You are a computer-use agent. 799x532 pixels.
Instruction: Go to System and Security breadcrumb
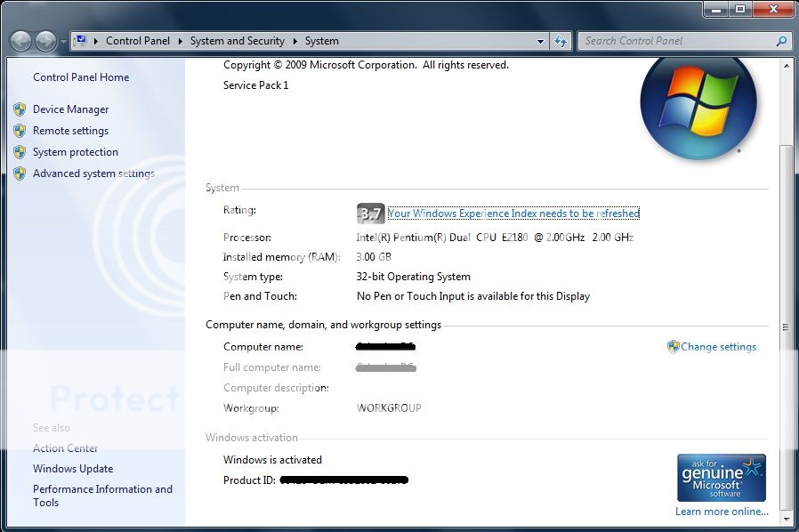[x=237, y=41]
